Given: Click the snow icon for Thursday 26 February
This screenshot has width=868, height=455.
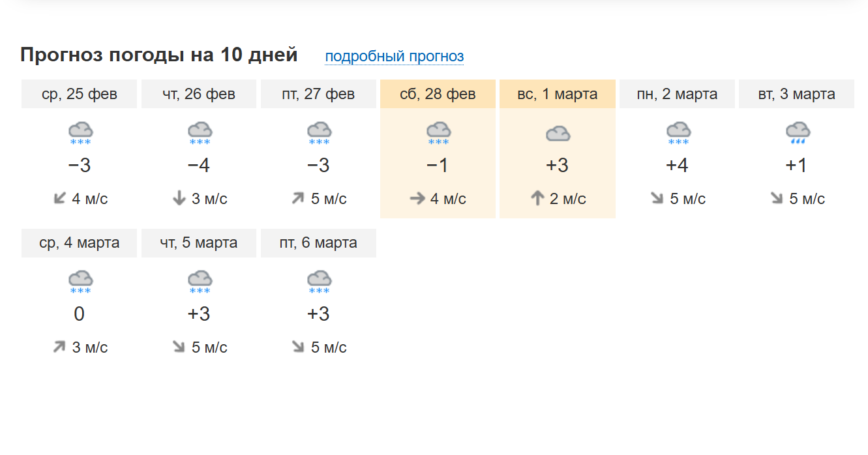Looking at the screenshot, I should click(x=199, y=133).
